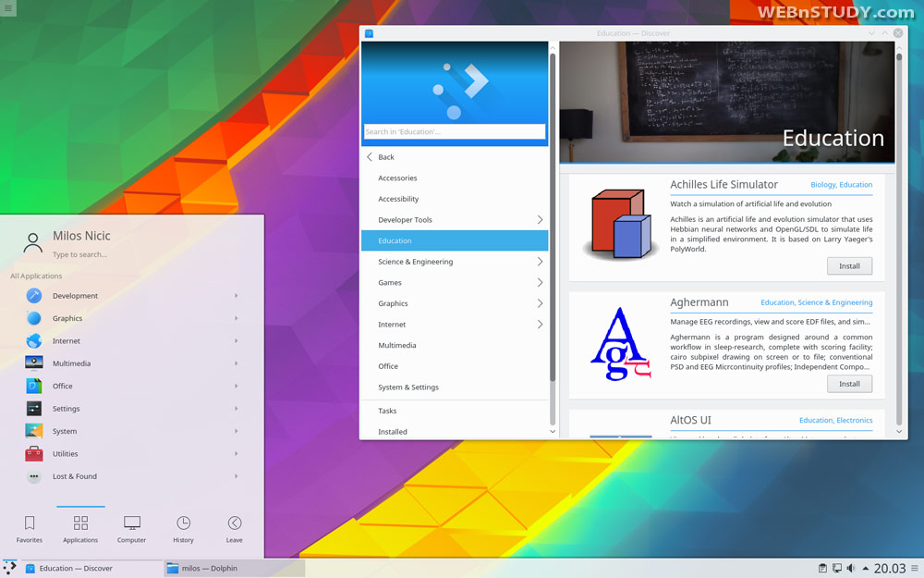Switch to Education — Discover taskbar entry

pyautogui.click(x=91, y=569)
